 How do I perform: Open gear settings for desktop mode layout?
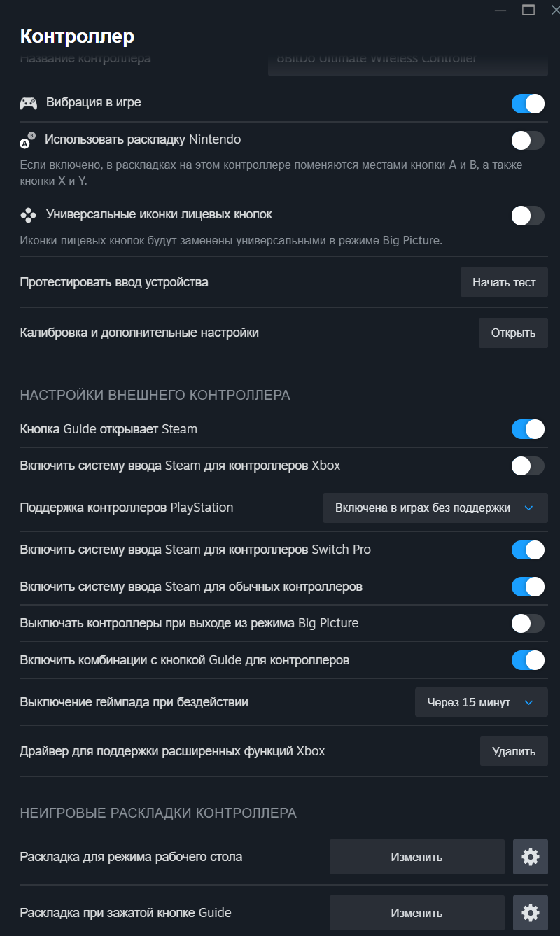[530, 857]
